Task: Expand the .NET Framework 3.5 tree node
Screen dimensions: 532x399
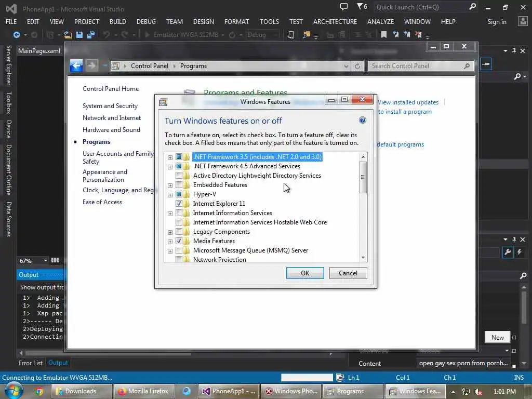Action: [170, 157]
